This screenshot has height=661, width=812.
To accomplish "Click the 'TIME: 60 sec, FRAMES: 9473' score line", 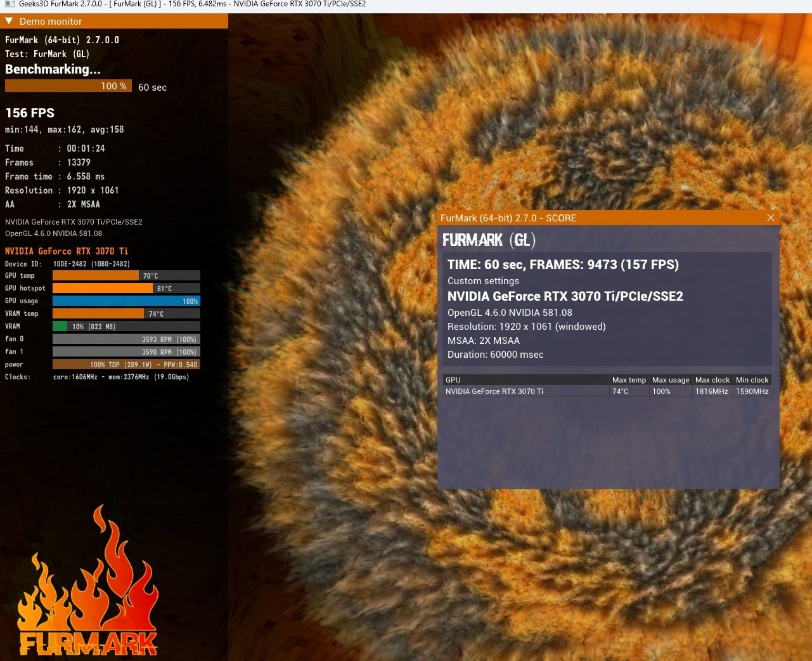I will pos(563,265).
